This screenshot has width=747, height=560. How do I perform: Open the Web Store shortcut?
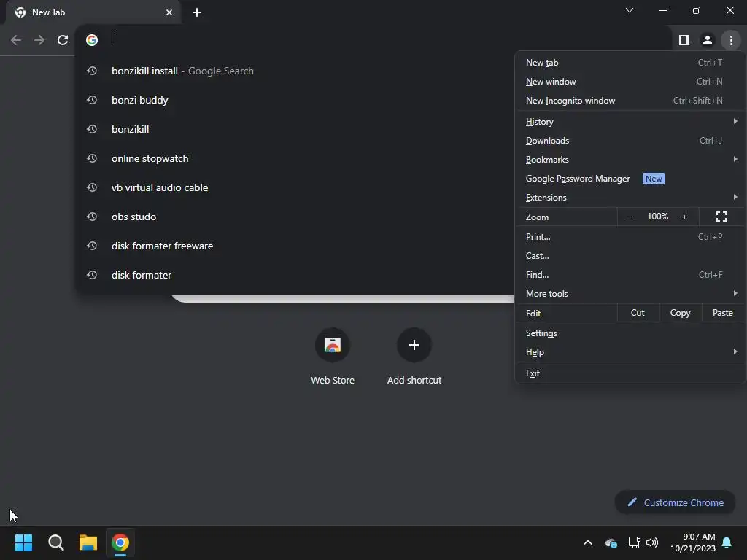(333, 357)
